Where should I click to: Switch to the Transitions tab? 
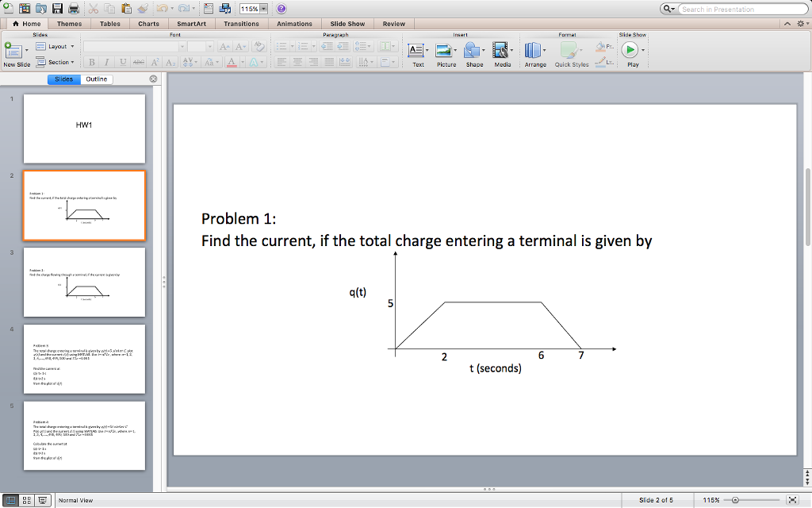point(241,24)
